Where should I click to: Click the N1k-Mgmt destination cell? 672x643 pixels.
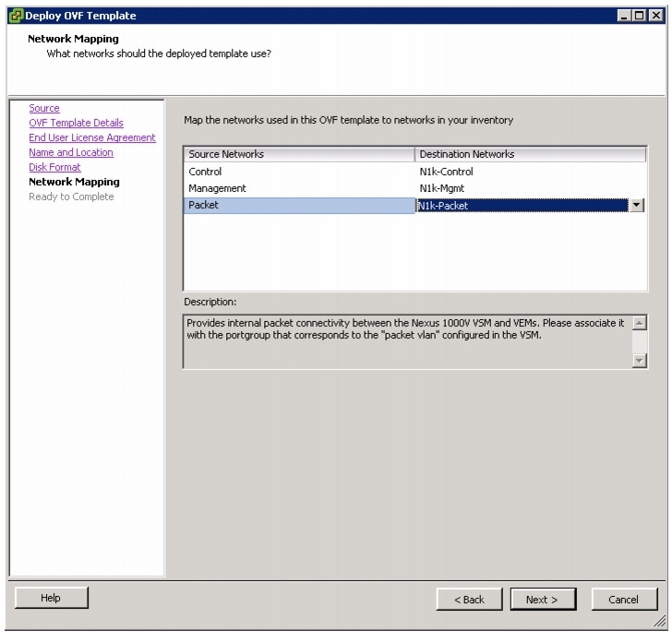[x=530, y=188]
